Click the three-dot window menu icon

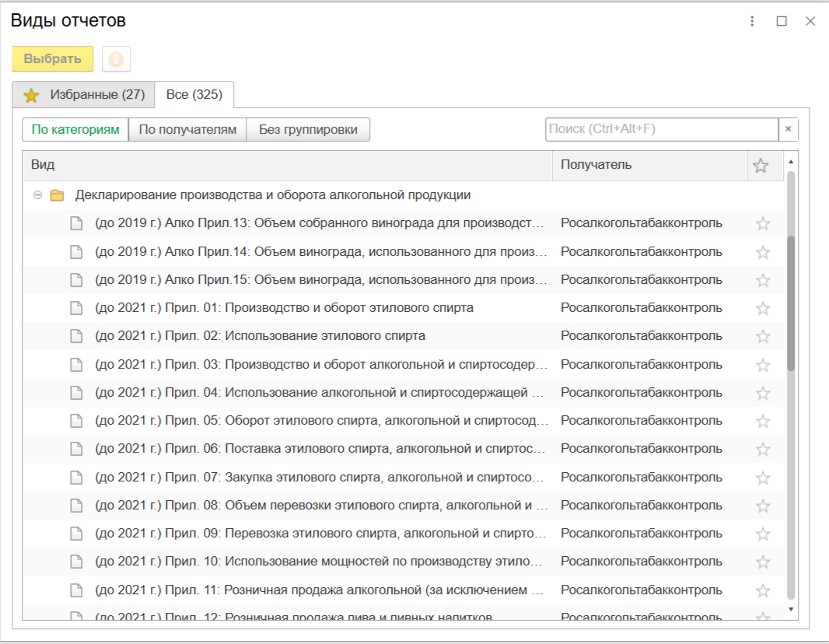(x=752, y=22)
